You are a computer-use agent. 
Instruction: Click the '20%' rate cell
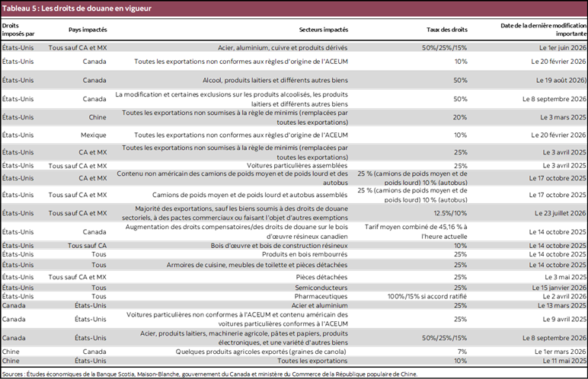point(460,117)
